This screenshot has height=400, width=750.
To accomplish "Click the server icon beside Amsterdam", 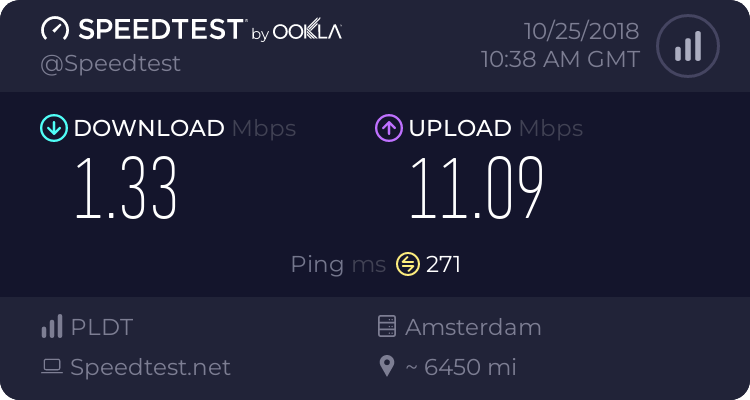I will [x=387, y=327].
